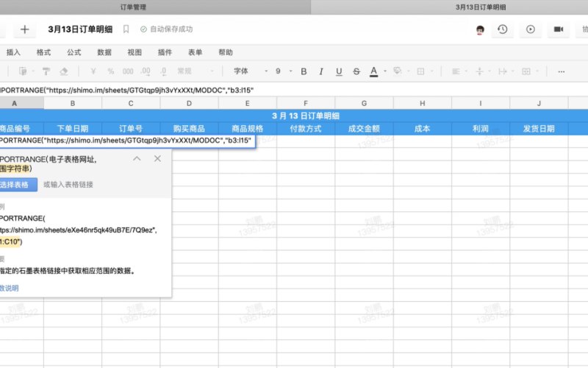Select column J header
The height and width of the screenshot is (368, 588).
(539, 103)
